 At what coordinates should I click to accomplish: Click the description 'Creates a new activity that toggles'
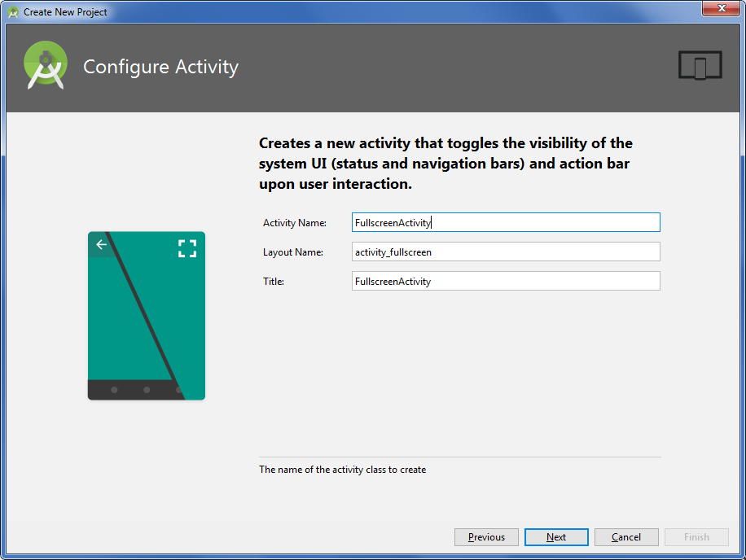[x=445, y=164]
